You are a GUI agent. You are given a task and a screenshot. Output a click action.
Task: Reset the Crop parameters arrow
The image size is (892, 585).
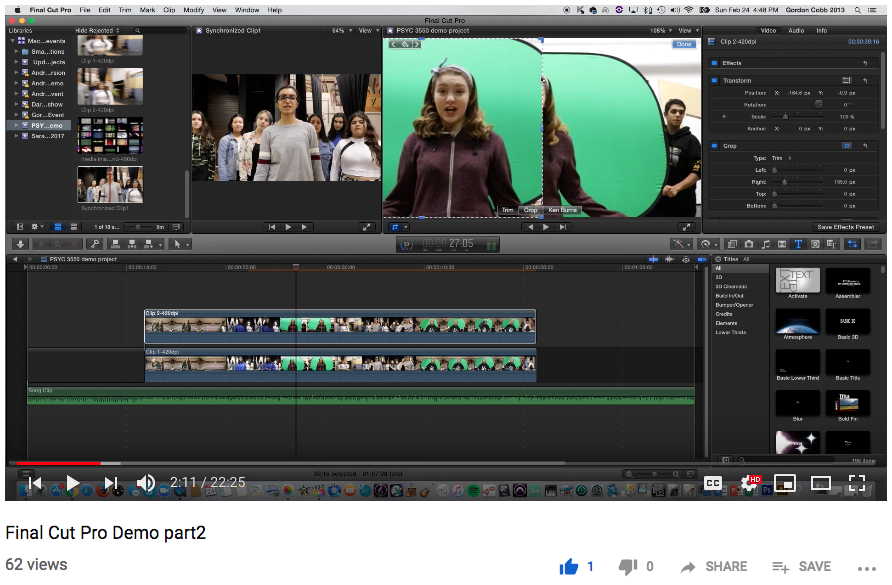pos(865,146)
